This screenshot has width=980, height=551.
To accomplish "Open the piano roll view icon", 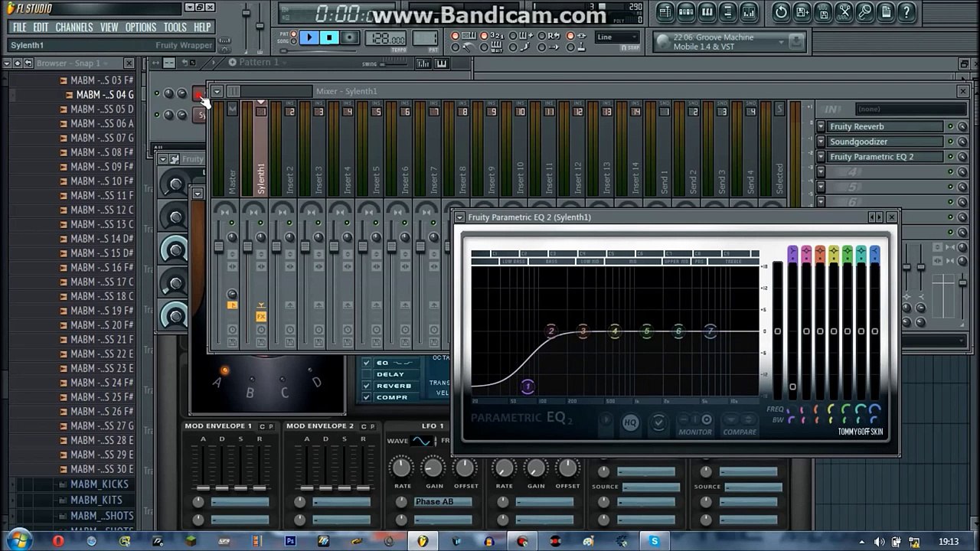I will [707, 11].
